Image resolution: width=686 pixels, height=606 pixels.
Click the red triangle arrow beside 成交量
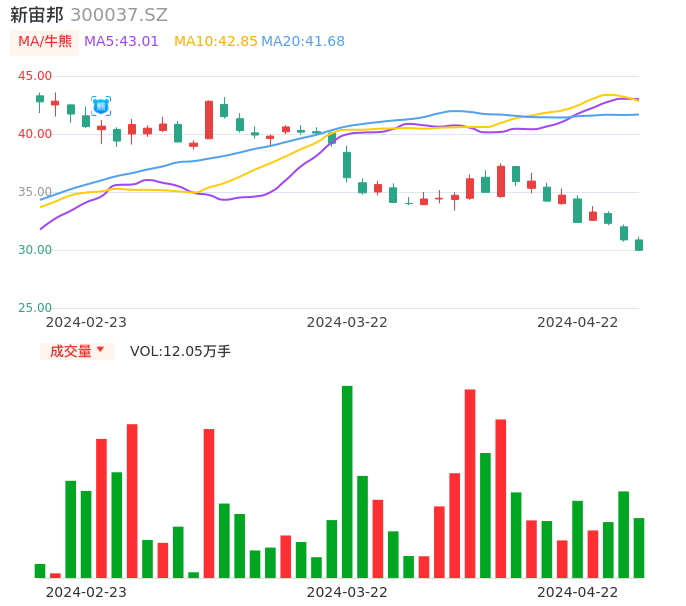[x=100, y=350]
